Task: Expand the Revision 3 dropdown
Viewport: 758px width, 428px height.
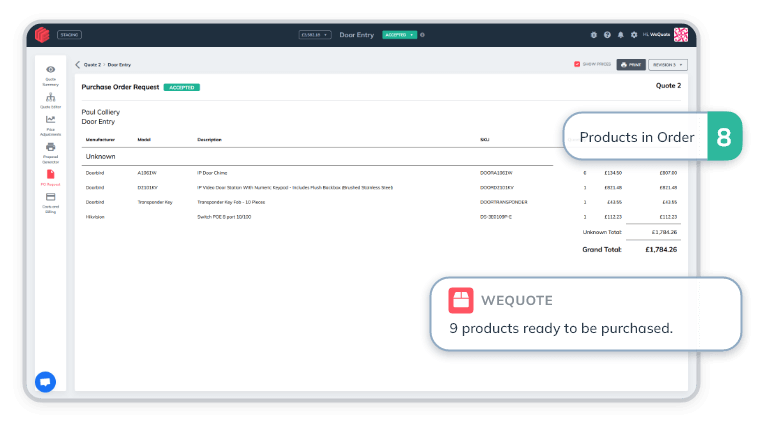Action: 667,64
